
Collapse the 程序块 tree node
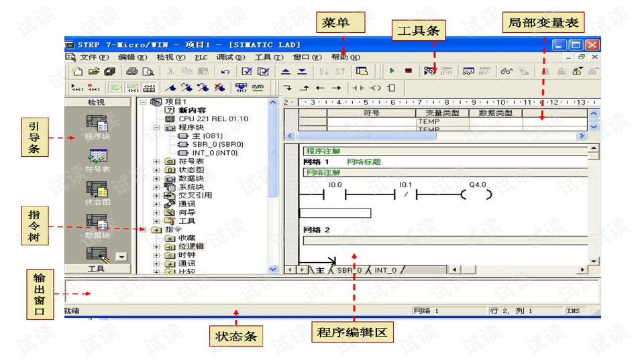[x=157, y=127]
